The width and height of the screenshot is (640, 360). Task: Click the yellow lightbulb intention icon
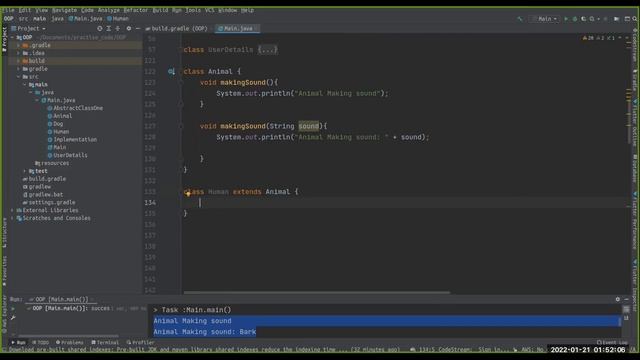[x=188, y=193]
